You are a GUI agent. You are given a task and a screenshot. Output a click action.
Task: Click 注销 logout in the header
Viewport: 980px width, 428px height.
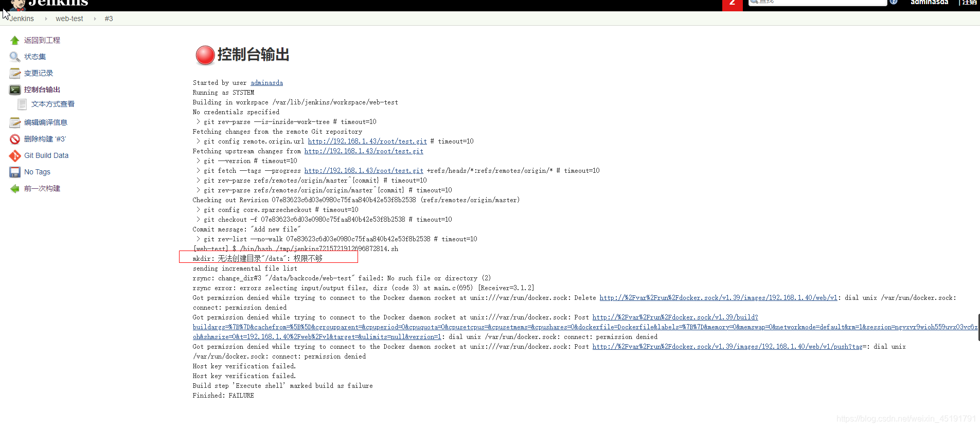click(970, 2)
